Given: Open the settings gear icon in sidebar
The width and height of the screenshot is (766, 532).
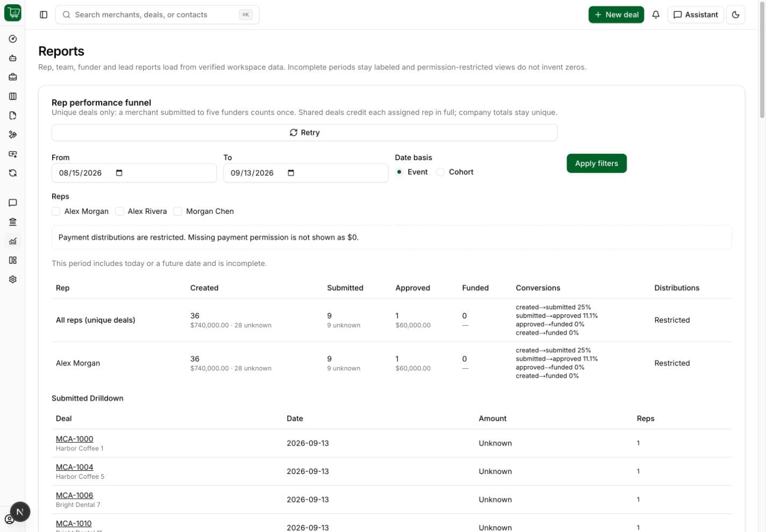Looking at the screenshot, I should click(x=13, y=279).
